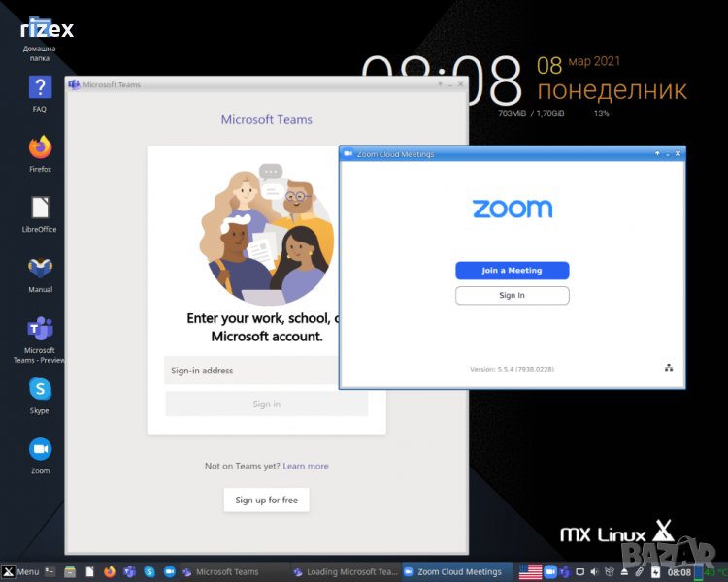Open the Zoom desktop shortcut
Viewport: 728px width, 582px height.
40,450
